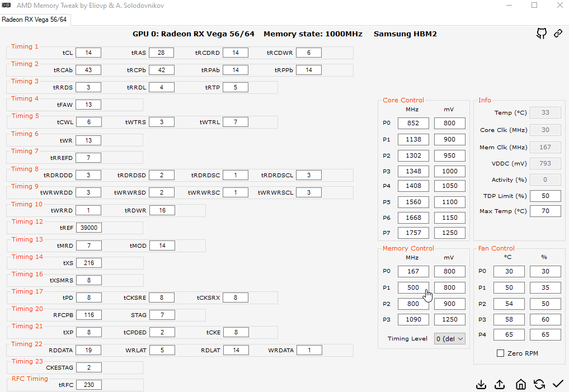Select the tWR input field
569x392 pixels.
pos(88,140)
